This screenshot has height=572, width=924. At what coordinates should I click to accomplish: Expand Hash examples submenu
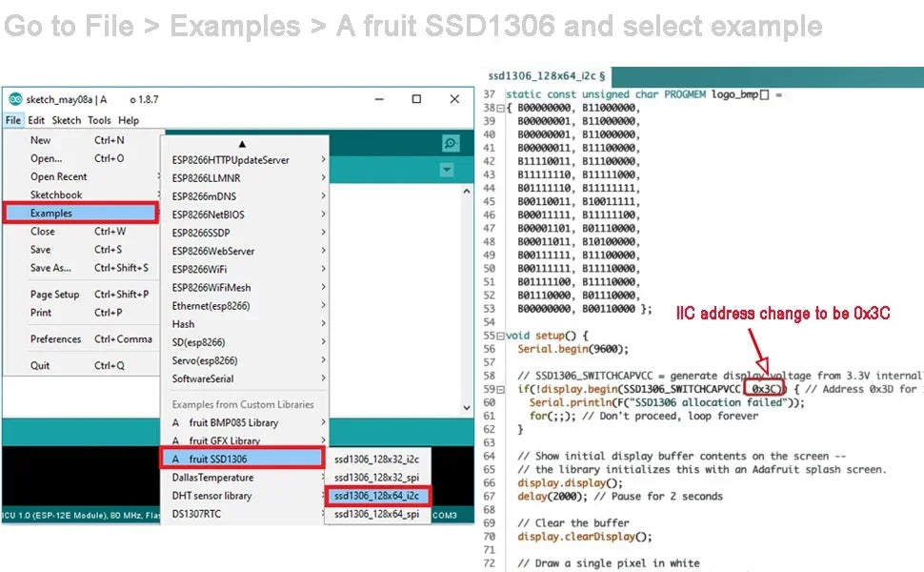point(245,324)
